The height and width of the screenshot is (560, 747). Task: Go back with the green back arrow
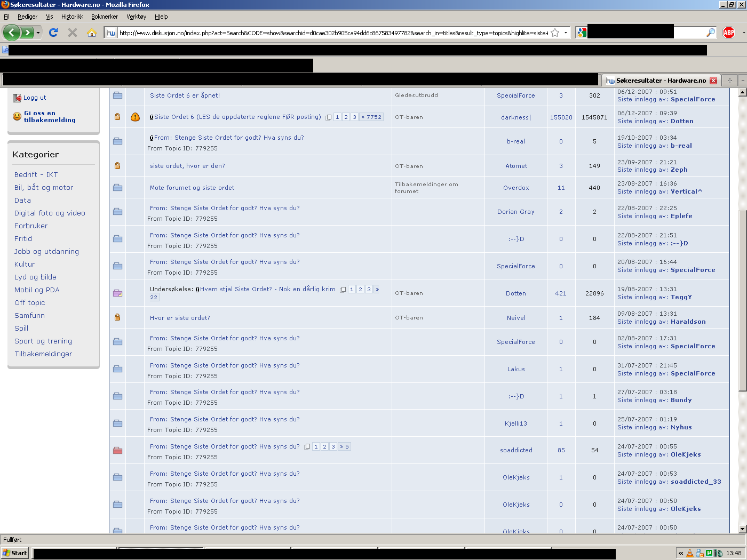pyautogui.click(x=12, y=33)
